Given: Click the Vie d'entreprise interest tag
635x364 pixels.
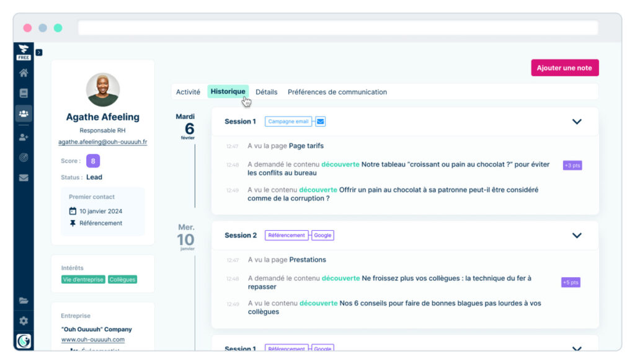Looking at the screenshot, I should point(83,280).
